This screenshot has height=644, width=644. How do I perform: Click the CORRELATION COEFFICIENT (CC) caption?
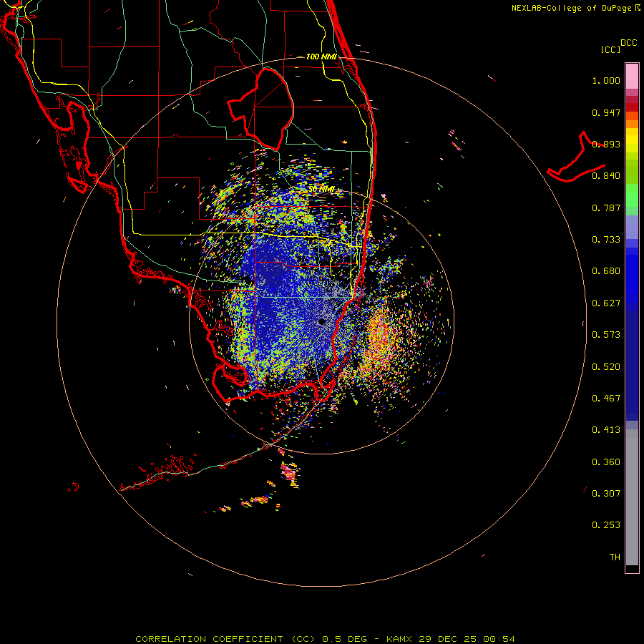[225, 639]
